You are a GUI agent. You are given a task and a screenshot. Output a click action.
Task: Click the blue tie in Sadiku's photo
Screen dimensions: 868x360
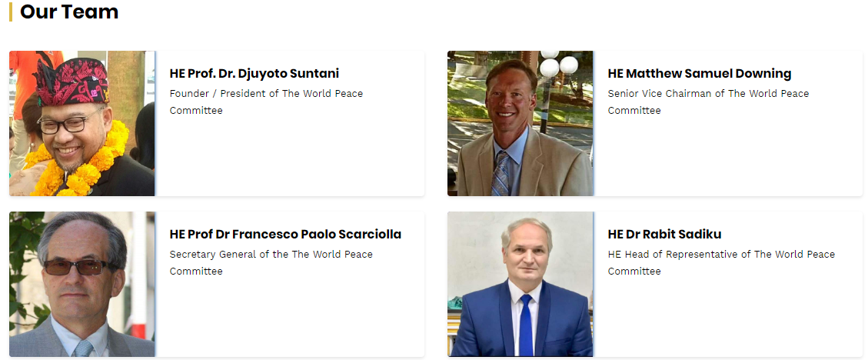click(525, 325)
